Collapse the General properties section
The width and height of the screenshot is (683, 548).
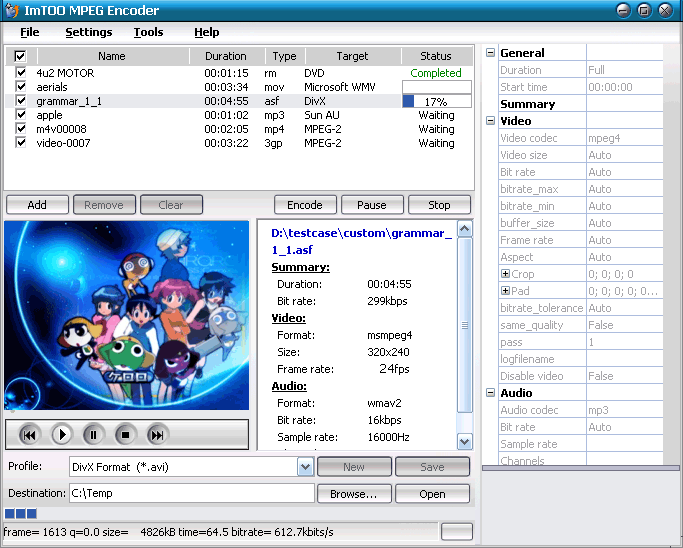[x=490, y=53]
